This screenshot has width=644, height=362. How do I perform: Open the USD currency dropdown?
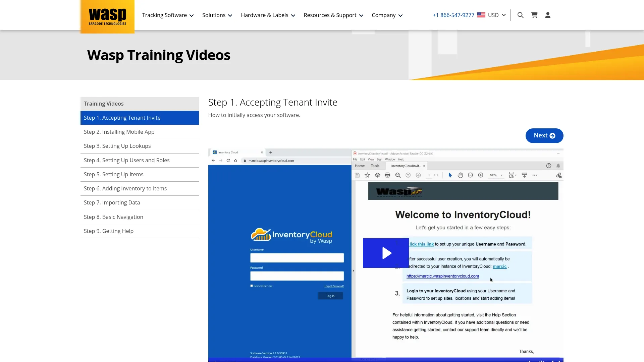497,15
